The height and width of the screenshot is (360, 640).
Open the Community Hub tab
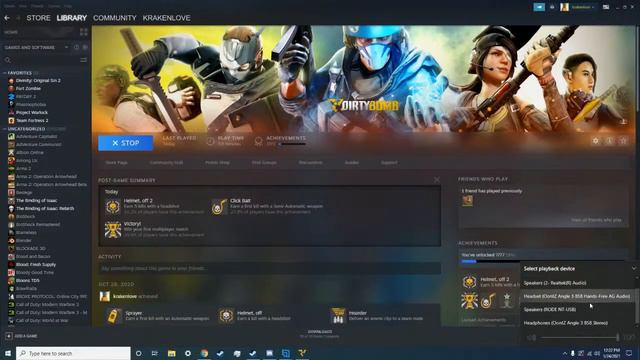click(x=166, y=162)
